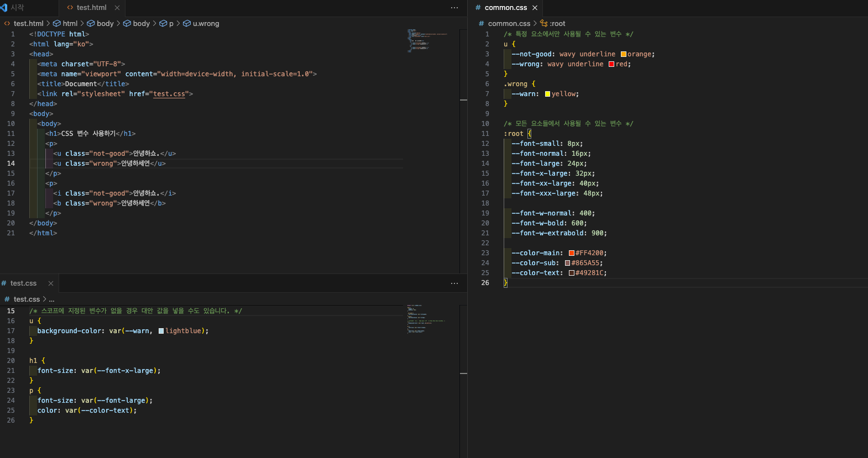This screenshot has width=868, height=458.
Task: Follow the test.css stylesheet link
Action: [169, 94]
